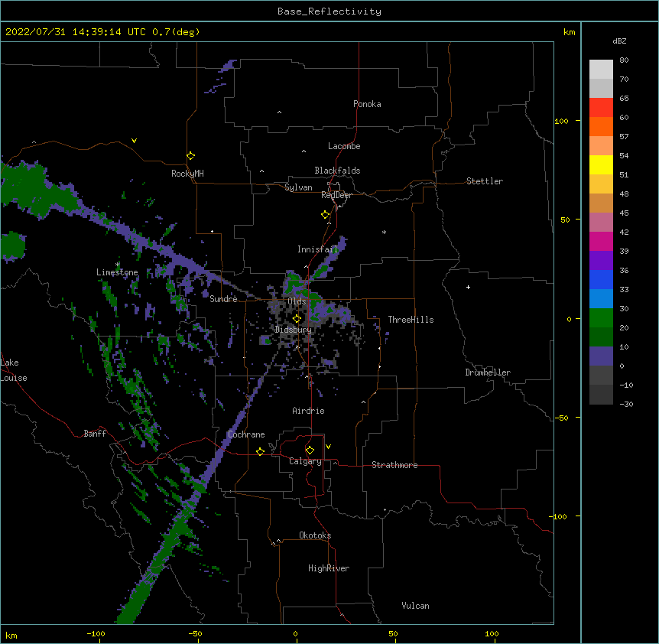The width and height of the screenshot is (659, 644).
Task: Select the red 65 dBZ color swatch
Action: coord(601,108)
